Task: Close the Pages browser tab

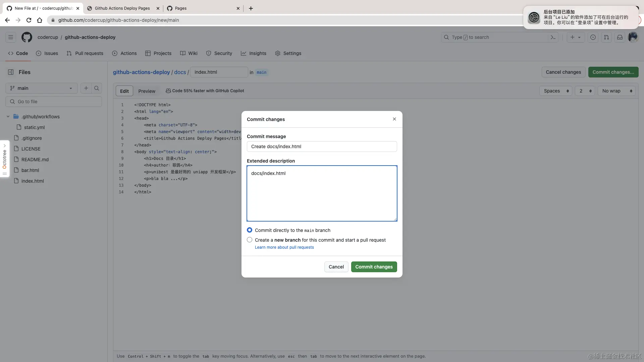Action: 238,8
